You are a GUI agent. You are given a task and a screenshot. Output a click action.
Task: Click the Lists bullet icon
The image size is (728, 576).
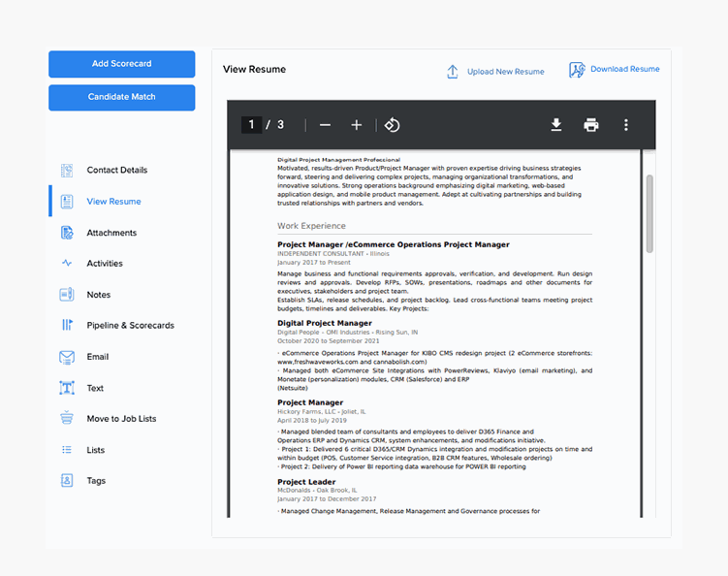click(67, 450)
